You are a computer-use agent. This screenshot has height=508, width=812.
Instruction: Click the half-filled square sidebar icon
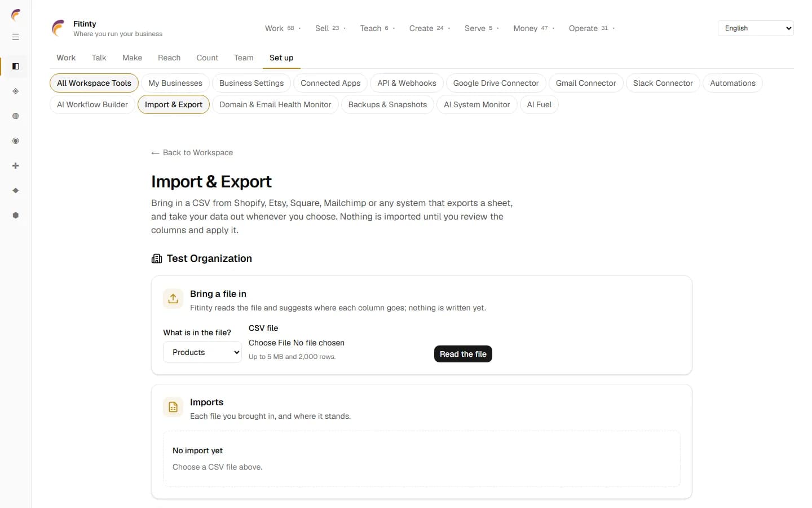[16, 67]
